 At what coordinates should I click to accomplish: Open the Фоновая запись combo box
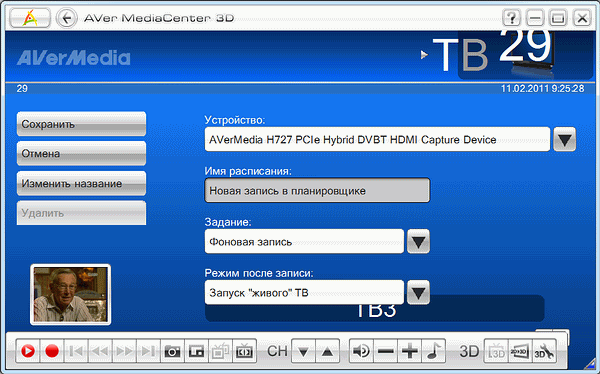(x=304, y=241)
